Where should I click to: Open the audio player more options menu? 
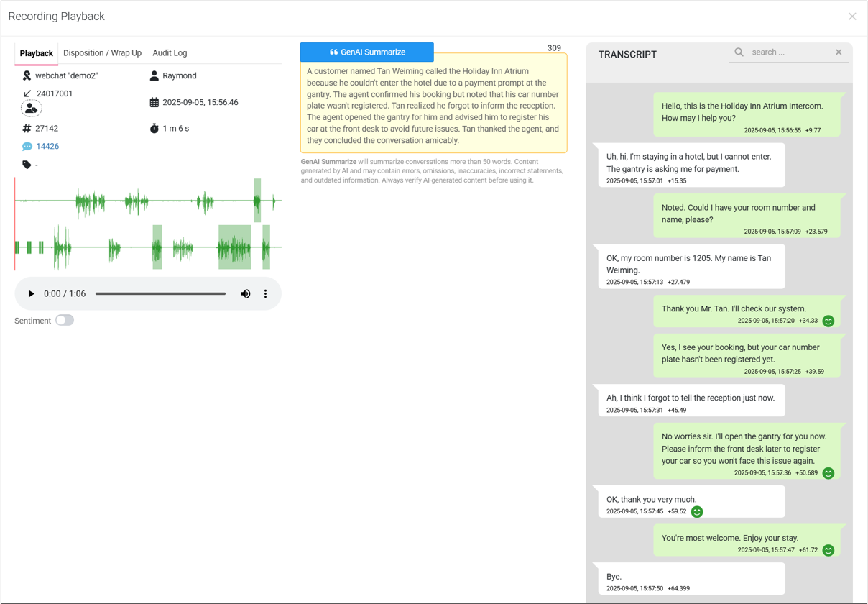coord(265,294)
